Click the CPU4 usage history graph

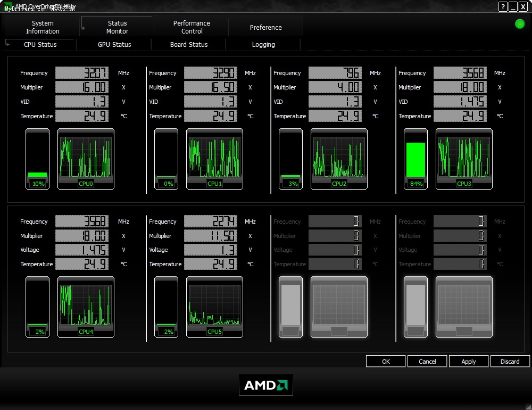coord(86,307)
